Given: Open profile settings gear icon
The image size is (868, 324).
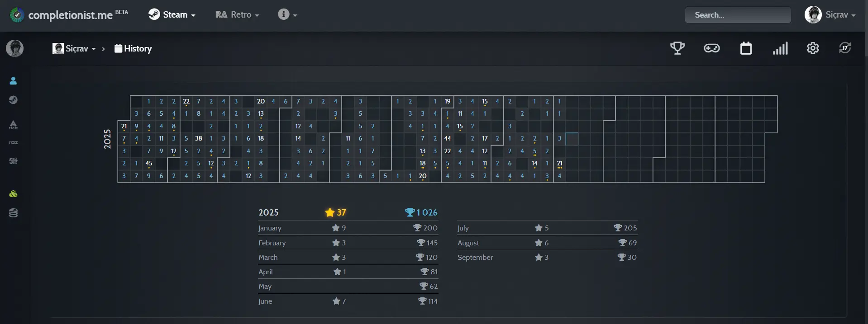Looking at the screenshot, I should (813, 48).
